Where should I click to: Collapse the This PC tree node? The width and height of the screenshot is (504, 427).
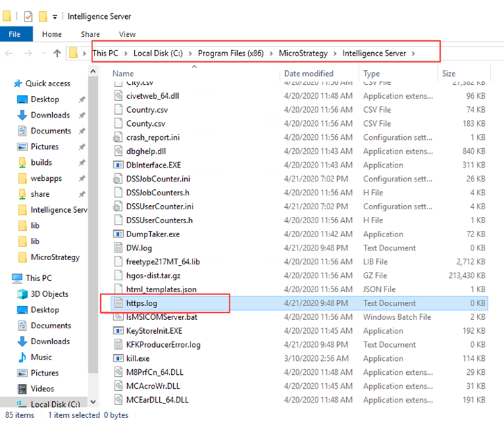[6, 277]
